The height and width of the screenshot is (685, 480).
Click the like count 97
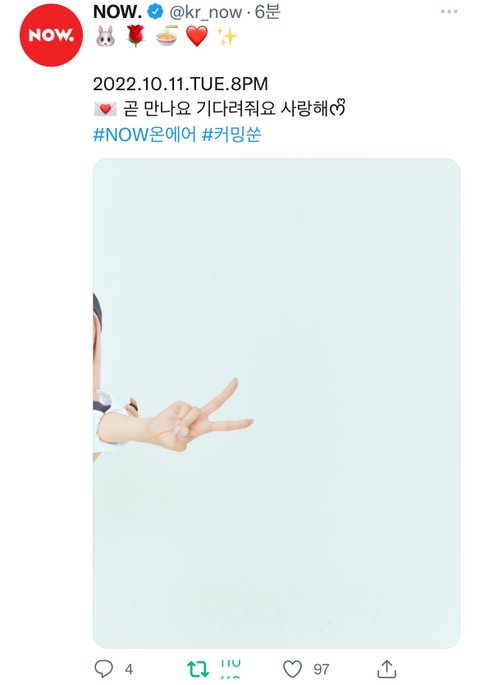click(321, 669)
